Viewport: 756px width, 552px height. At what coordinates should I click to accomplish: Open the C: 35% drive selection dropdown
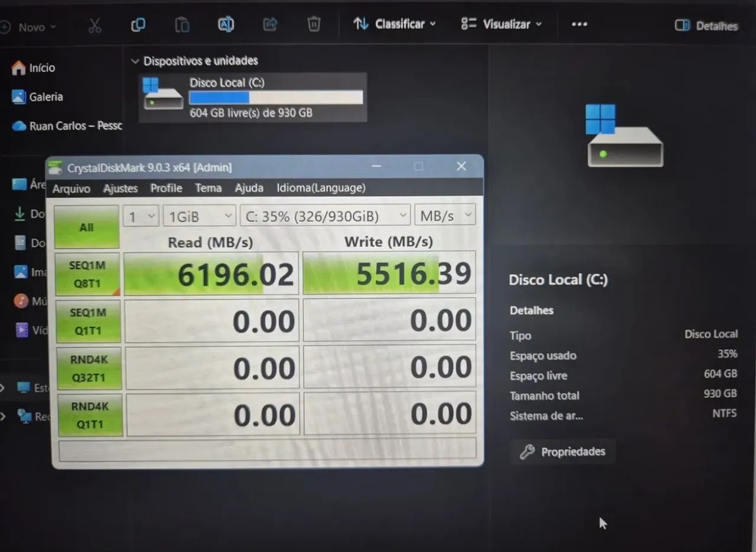coord(325,216)
